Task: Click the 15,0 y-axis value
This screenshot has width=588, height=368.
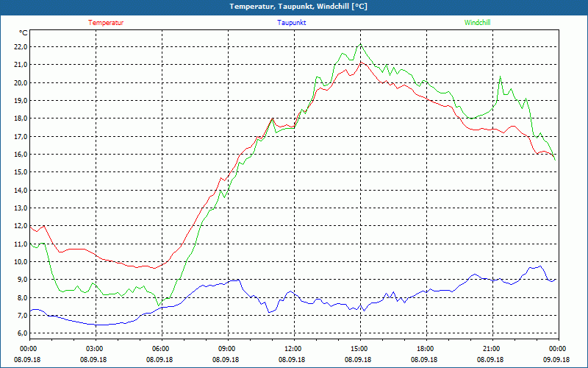Action: (x=21, y=172)
